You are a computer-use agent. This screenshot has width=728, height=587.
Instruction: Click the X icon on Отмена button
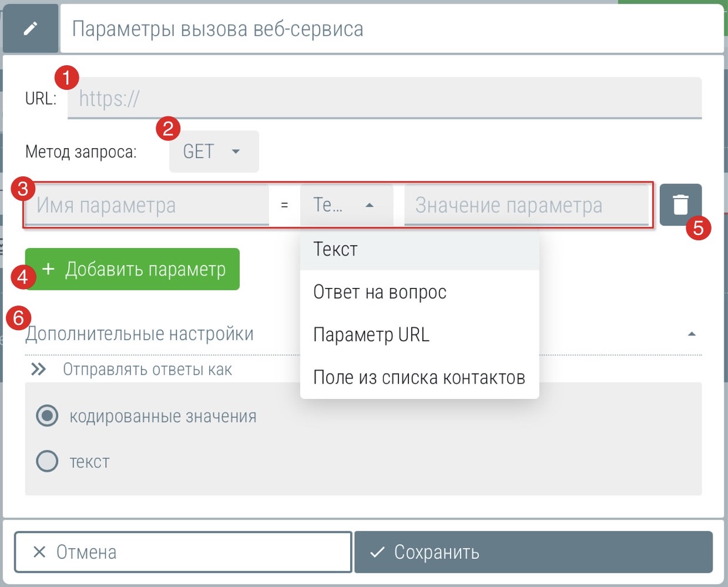click(x=39, y=552)
